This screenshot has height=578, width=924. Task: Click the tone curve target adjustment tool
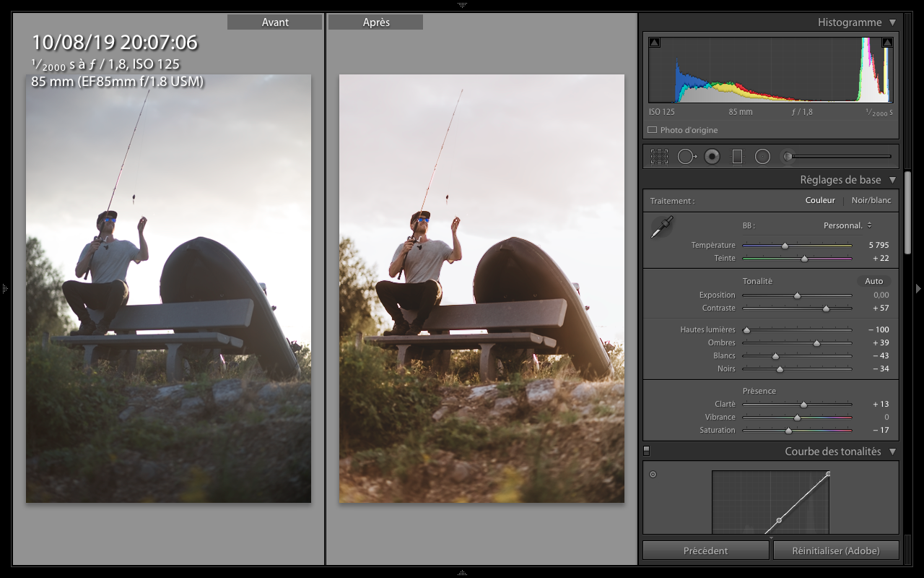[x=653, y=475]
